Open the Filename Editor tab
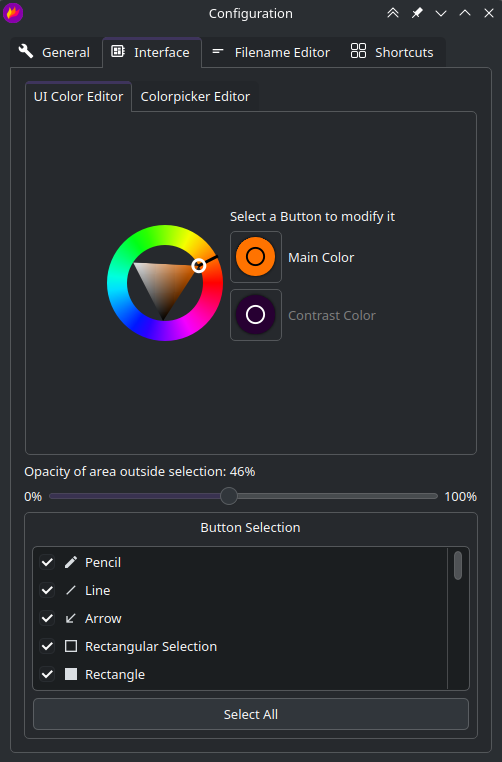Image resolution: width=502 pixels, height=762 pixels. coord(271,52)
